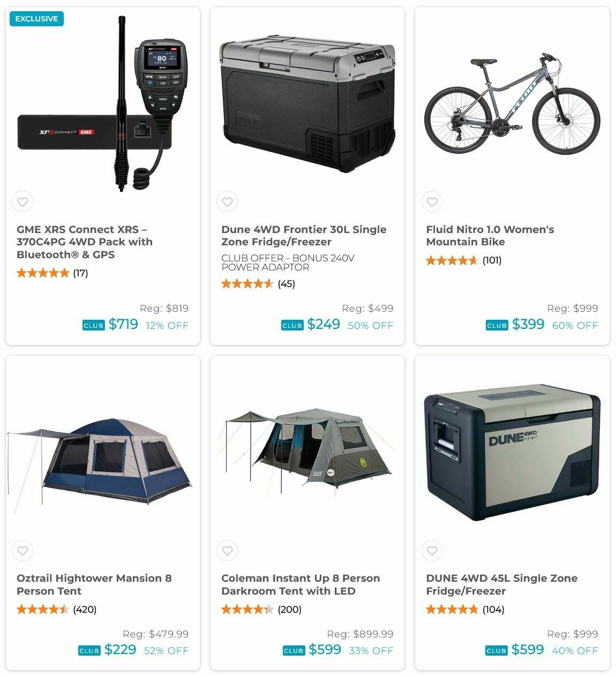Add GME XRS Connect pack to wishlist
The image size is (616, 676).
coord(22,202)
